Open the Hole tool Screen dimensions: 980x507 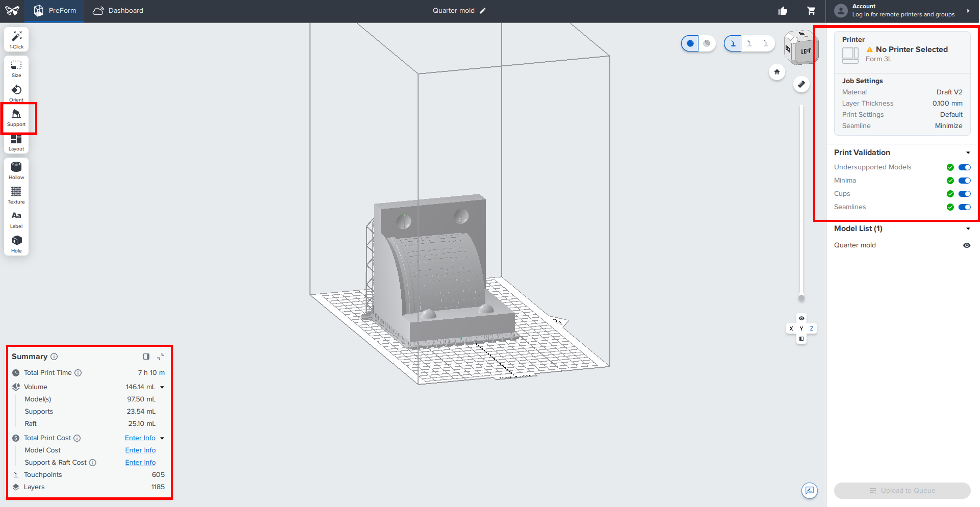pos(16,244)
